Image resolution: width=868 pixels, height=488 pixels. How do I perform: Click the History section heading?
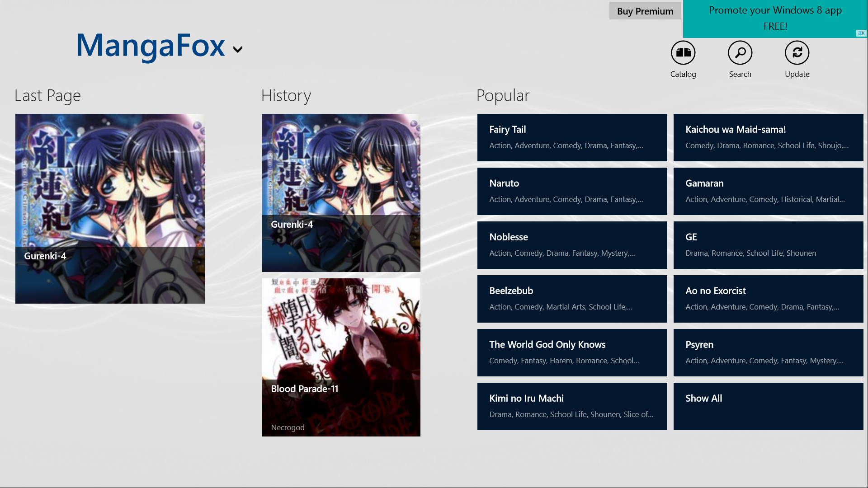[286, 96]
